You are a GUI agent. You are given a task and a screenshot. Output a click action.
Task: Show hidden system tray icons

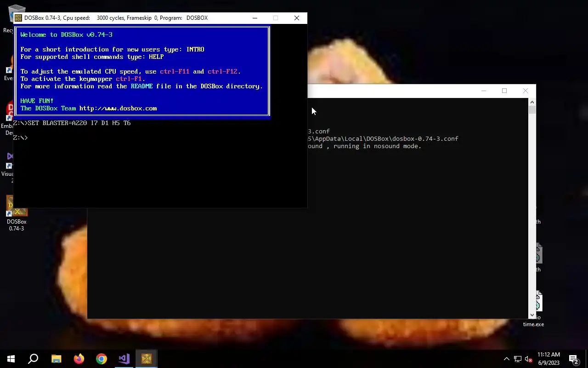click(x=507, y=359)
